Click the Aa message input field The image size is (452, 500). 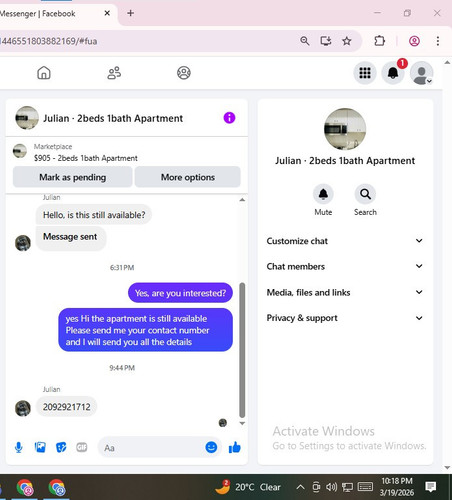(x=152, y=448)
